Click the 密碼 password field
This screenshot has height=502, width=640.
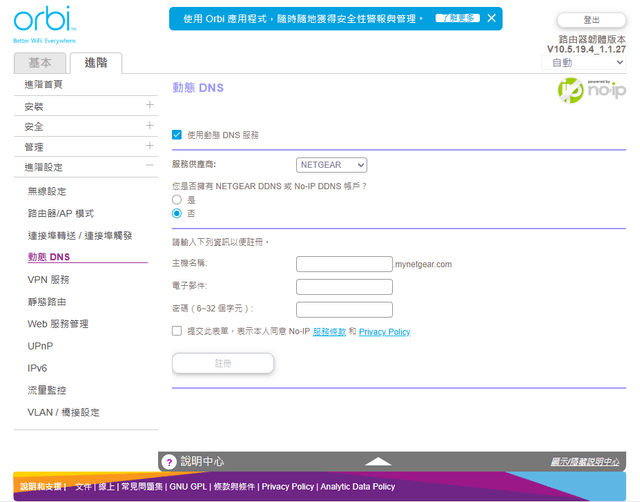point(344,310)
